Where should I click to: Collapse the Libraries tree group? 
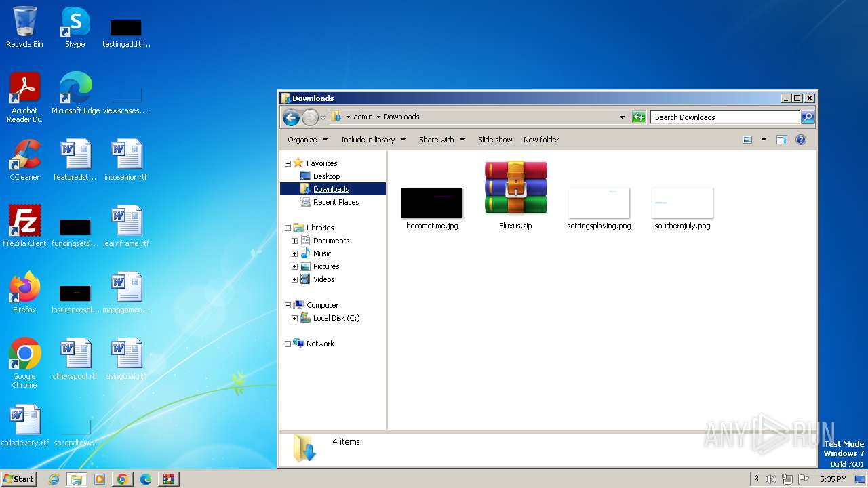[288, 228]
